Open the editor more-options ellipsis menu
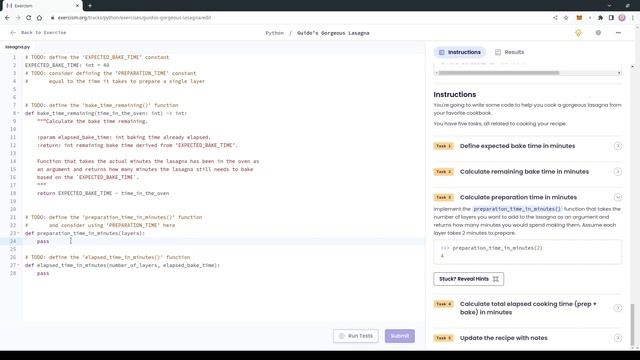The height and width of the screenshot is (360, 640). [618, 33]
